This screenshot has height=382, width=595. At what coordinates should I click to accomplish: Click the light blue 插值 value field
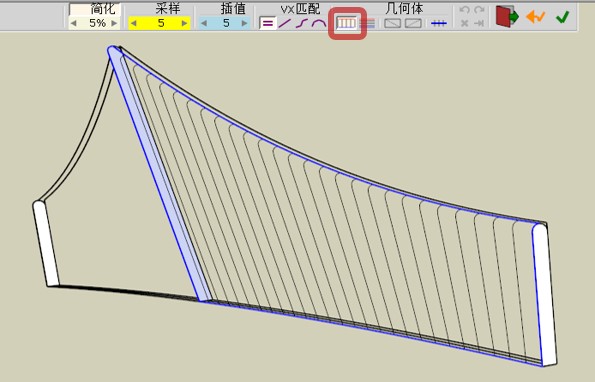click(x=225, y=24)
